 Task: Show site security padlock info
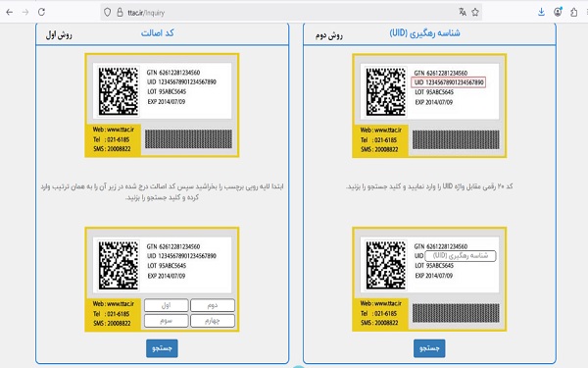(120, 13)
